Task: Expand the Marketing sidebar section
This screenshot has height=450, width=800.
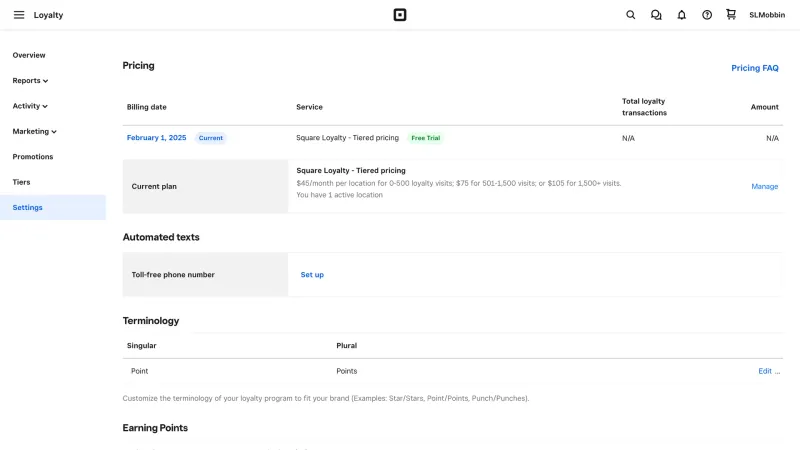Action: (34, 132)
